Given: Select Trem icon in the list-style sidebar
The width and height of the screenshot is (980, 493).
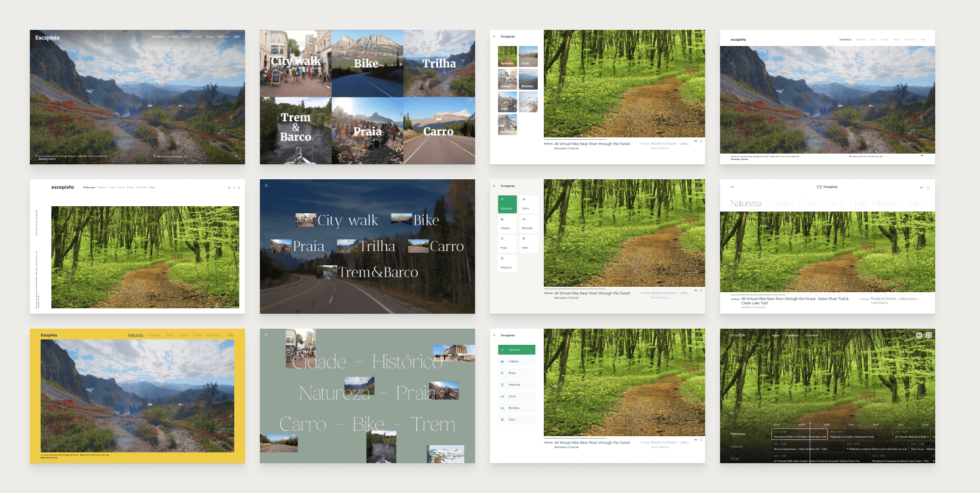Looking at the screenshot, I should (503, 419).
